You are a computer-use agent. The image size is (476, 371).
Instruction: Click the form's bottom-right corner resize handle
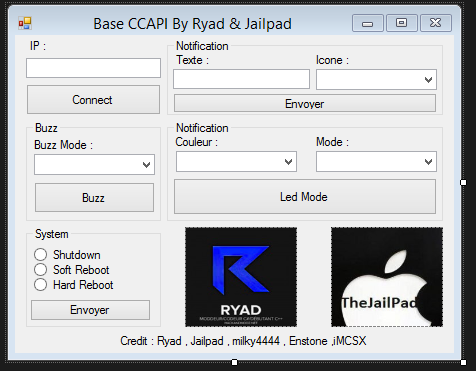[x=463, y=362]
